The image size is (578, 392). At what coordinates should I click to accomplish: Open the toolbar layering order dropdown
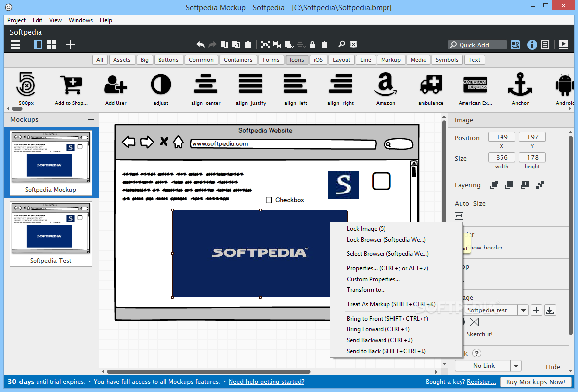point(289,45)
